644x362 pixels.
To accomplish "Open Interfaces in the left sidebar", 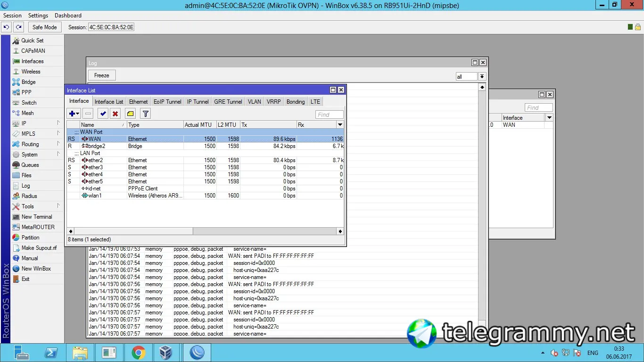I will point(32,61).
